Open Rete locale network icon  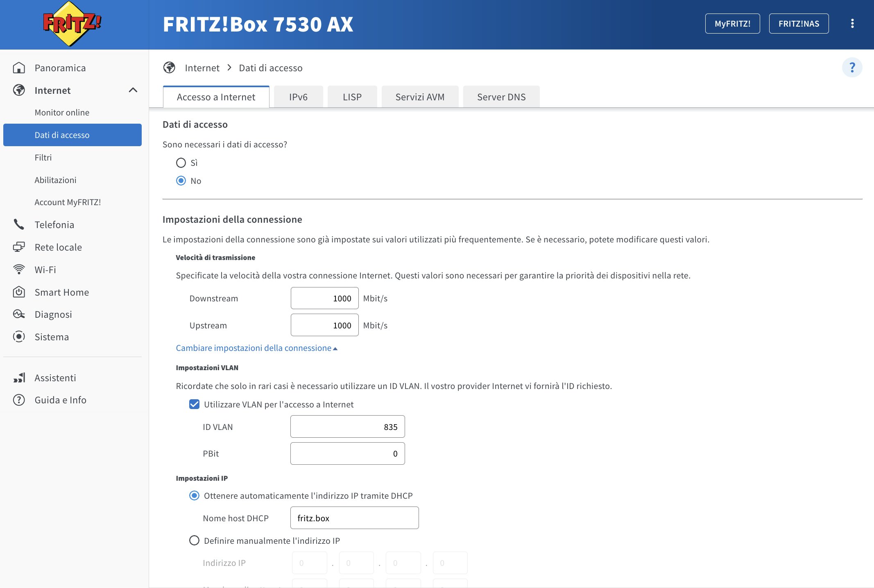click(19, 247)
